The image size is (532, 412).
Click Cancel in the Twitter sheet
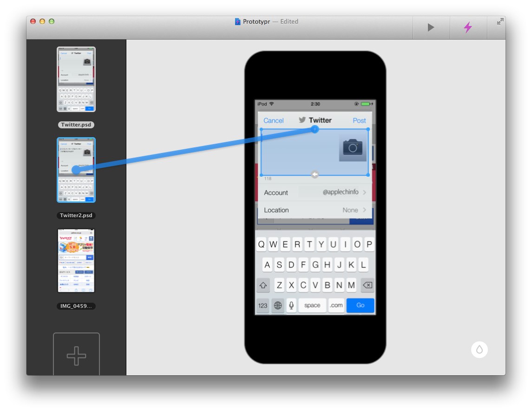tap(274, 120)
